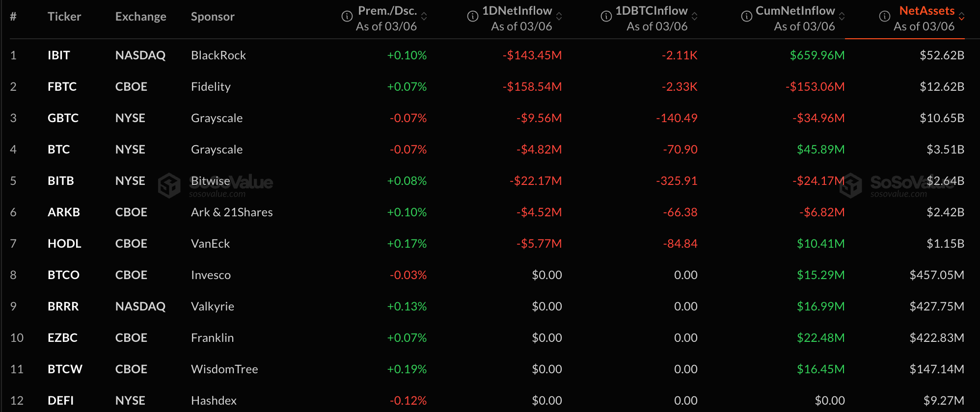980x412 pixels.
Task: Select the Ticker column header
Action: tap(64, 17)
